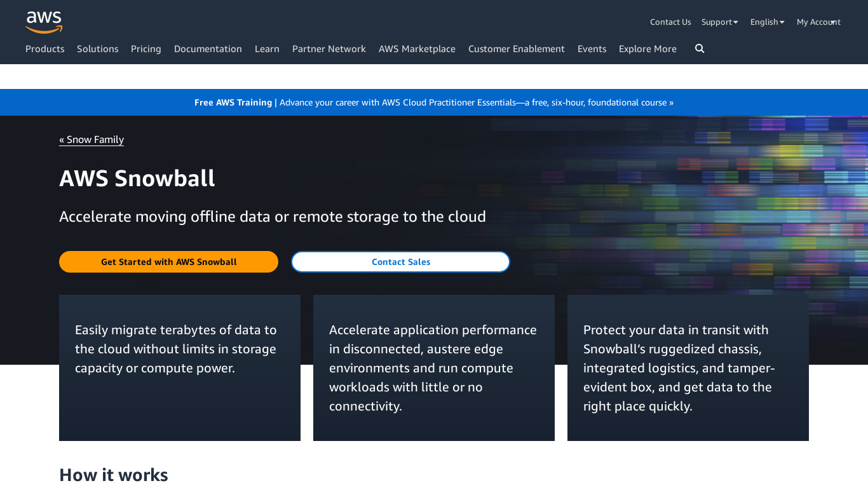Open the Products menu
Viewport: 868px width, 488px height.
[x=45, y=49]
